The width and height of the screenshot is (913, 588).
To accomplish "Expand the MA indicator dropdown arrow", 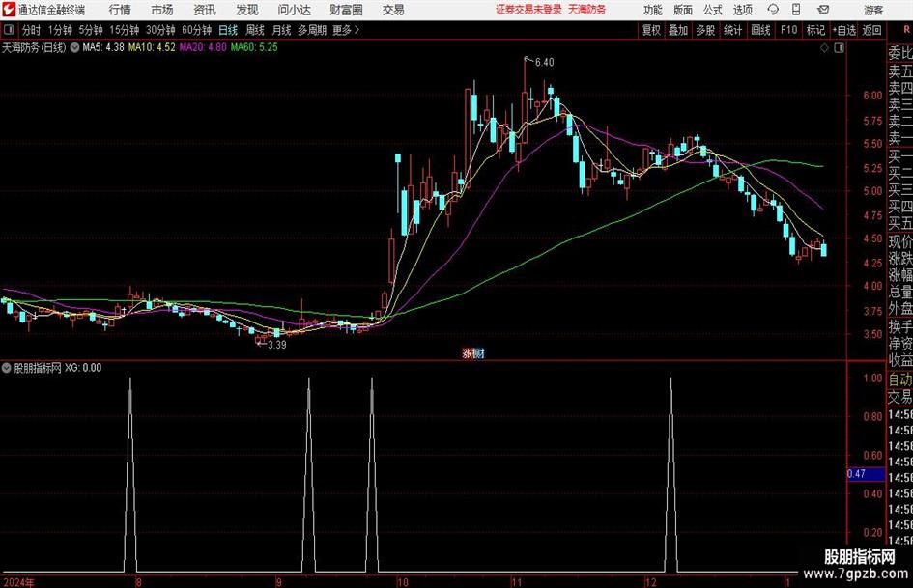I will (x=74, y=47).
